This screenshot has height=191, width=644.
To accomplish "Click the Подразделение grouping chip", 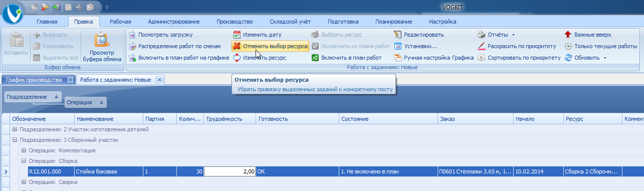I will pos(33,97).
